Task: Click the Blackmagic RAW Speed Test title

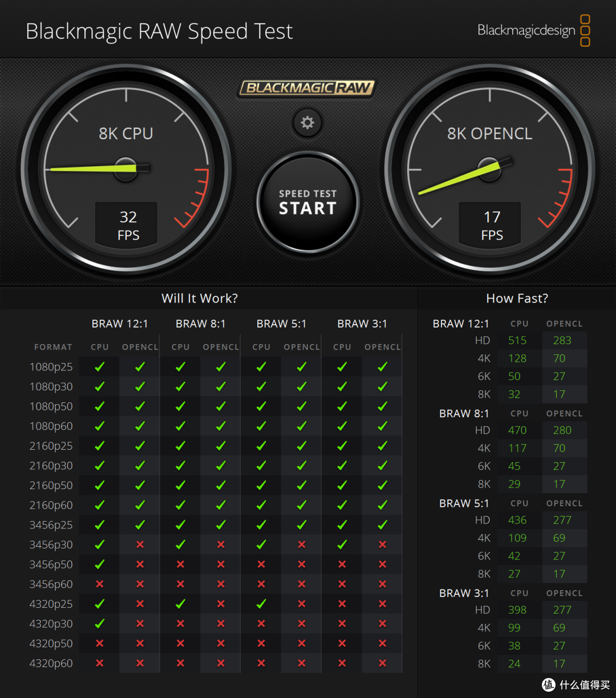Action: coord(159,32)
